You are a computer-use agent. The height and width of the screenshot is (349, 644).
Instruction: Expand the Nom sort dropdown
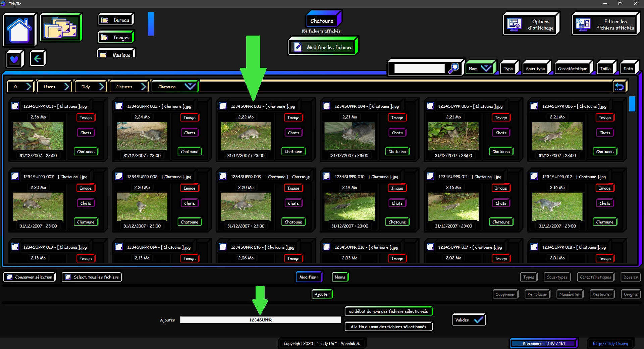pos(486,68)
